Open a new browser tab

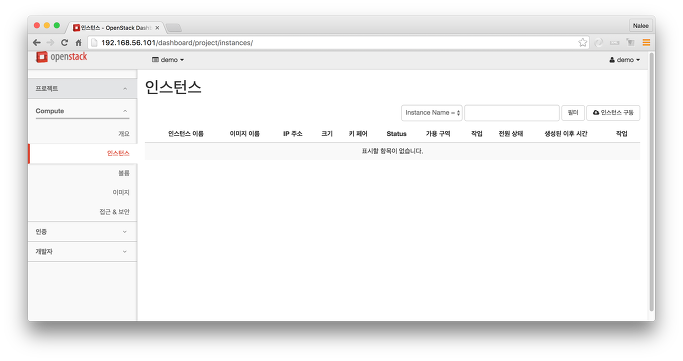(x=174, y=28)
